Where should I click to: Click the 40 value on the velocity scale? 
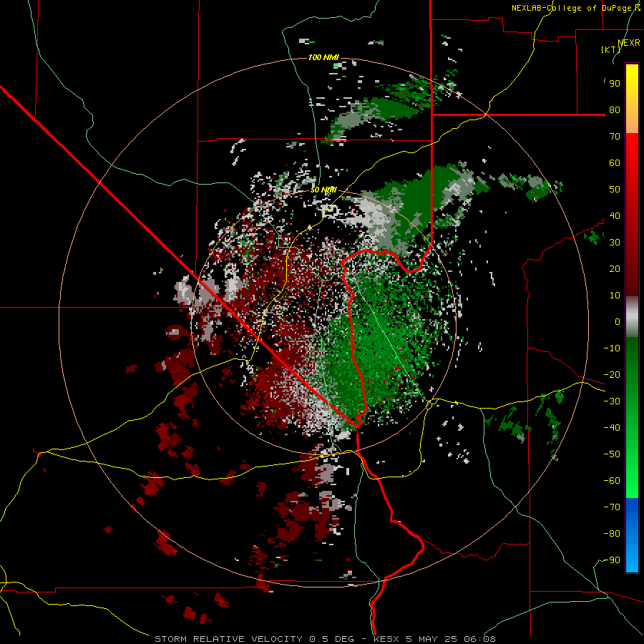615,216
